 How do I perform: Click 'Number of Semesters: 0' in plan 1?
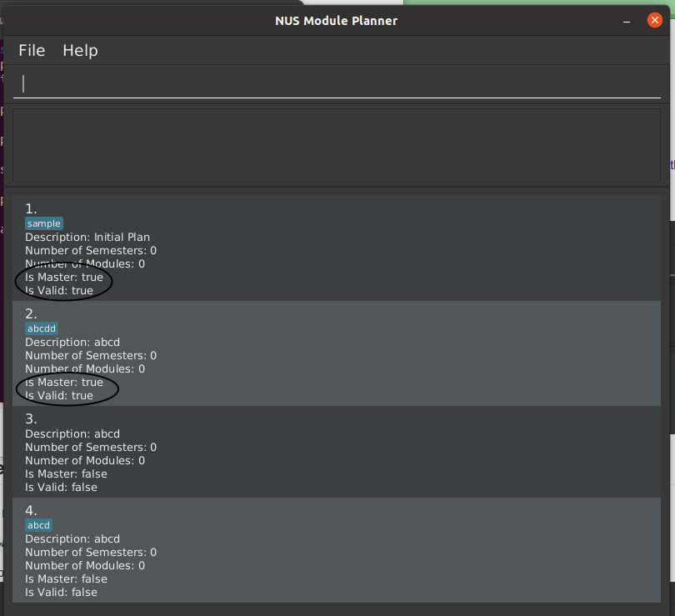click(91, 251)
